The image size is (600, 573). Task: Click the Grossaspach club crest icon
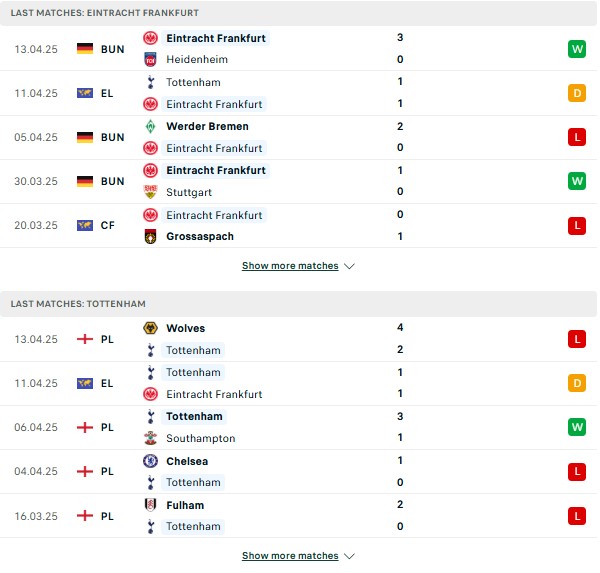click(x=150, y=237)
